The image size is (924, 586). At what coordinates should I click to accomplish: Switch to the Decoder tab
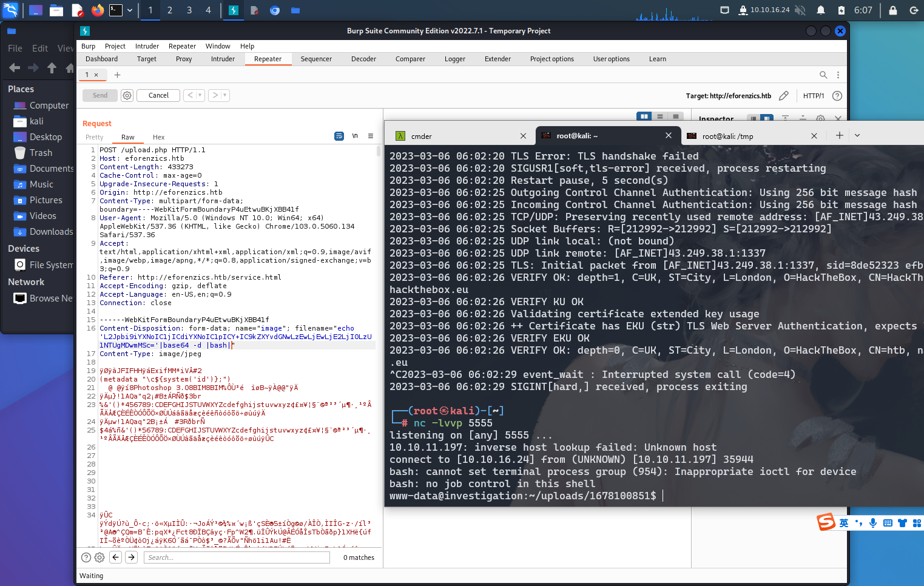[363, 59]
